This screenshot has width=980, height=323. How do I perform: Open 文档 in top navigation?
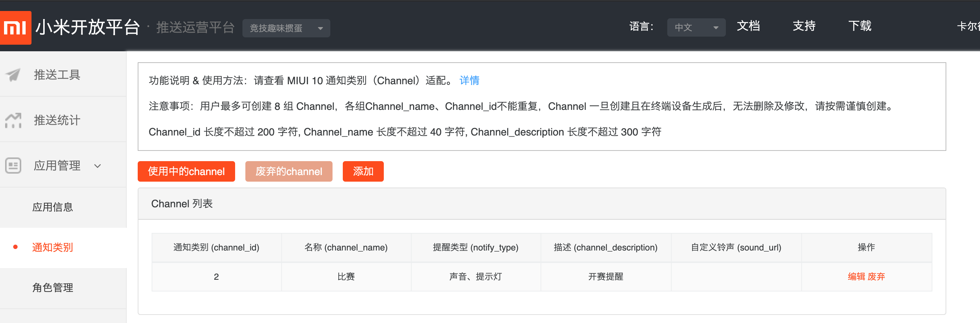pos(748,26)
